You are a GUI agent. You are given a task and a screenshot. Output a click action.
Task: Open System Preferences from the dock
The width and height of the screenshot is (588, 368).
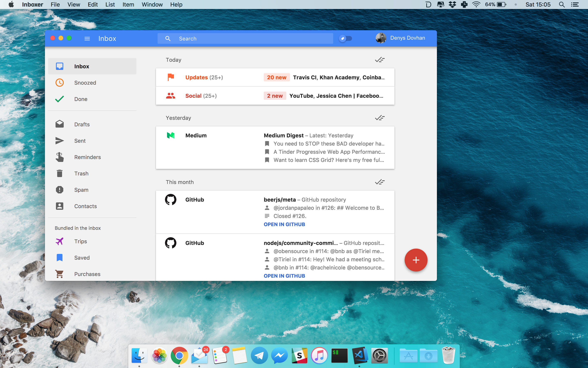[379, 356]
